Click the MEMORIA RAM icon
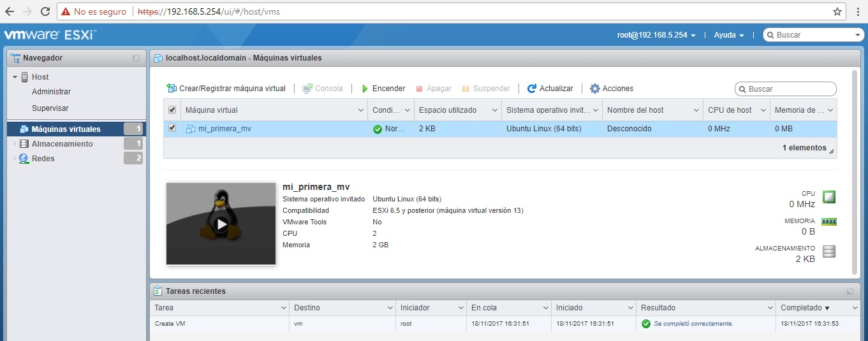This screenshot has width=868, height=341. [x=829, y=222]
